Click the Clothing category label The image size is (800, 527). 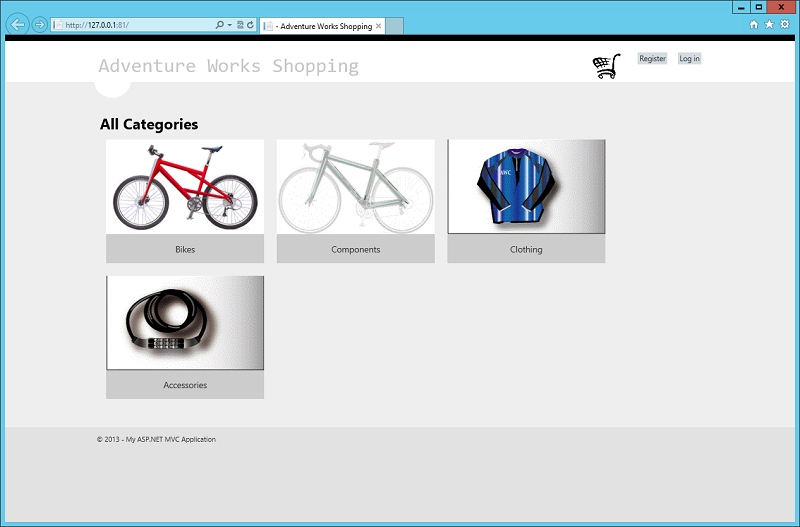[x=527, y=249]
